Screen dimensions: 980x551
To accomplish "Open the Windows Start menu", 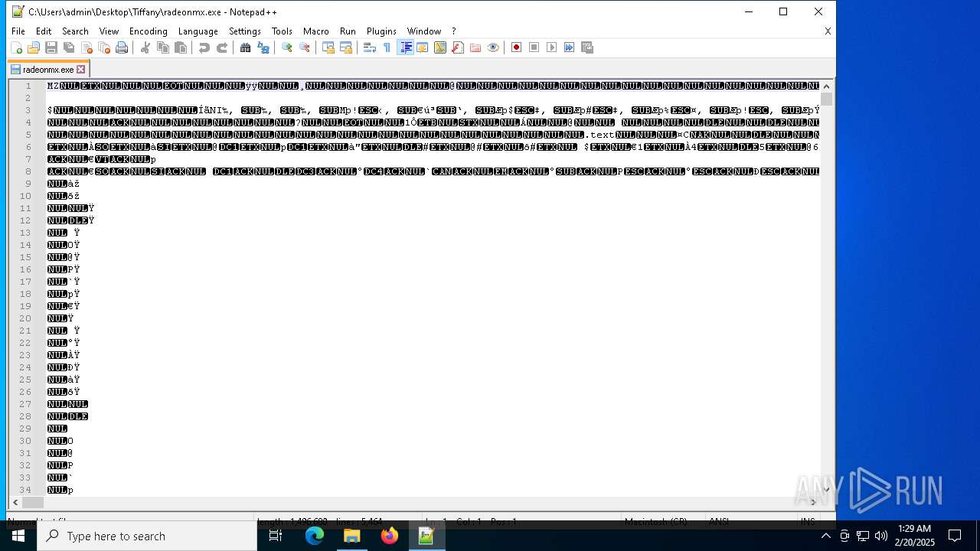I will [x=18, y=536].
